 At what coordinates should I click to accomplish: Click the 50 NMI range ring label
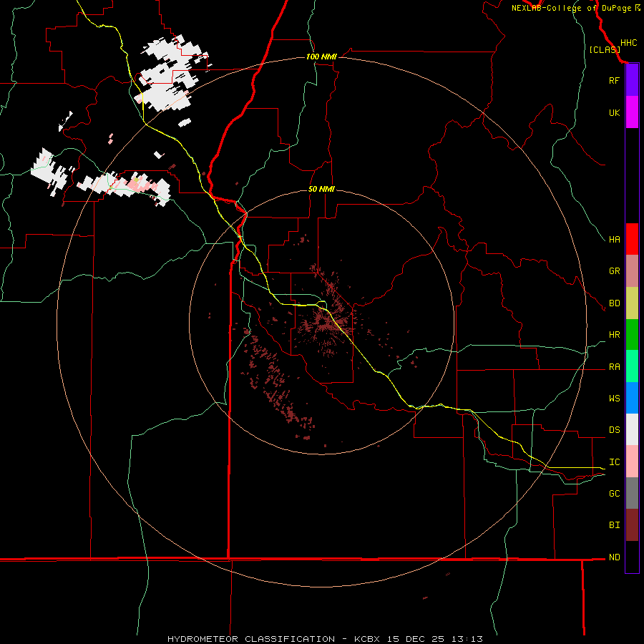pyautogui.click(x=321, y=189)
